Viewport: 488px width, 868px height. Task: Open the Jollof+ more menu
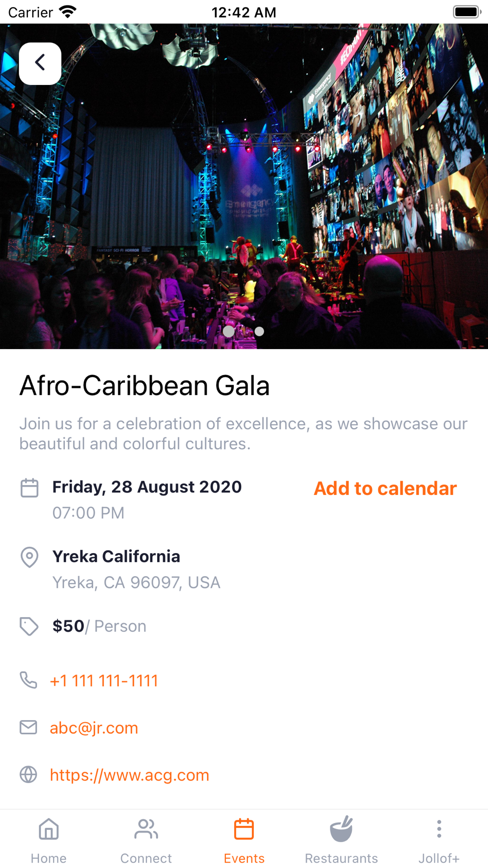(439, 840)
